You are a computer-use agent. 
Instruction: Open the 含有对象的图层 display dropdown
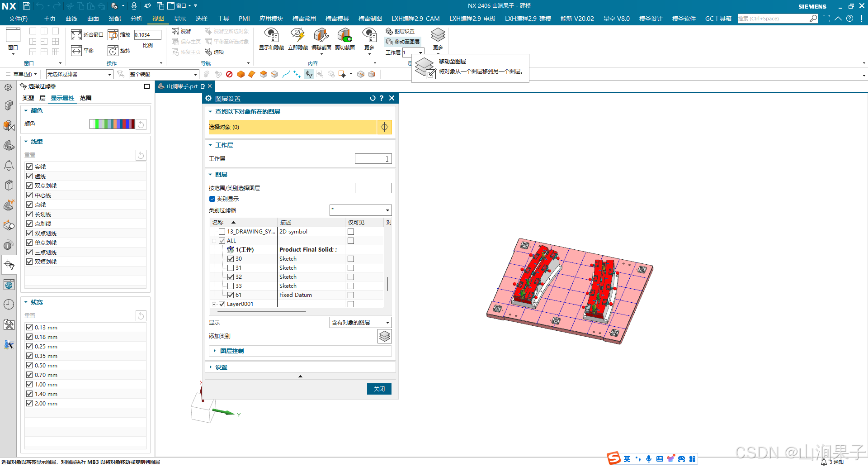click(x=360, y=323)
